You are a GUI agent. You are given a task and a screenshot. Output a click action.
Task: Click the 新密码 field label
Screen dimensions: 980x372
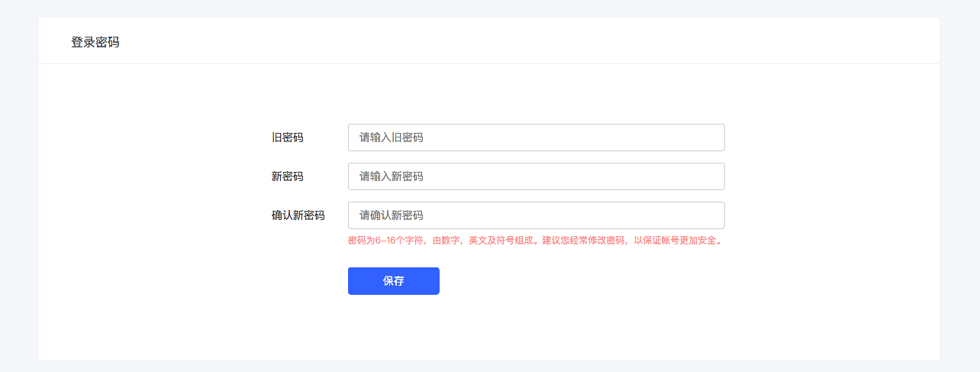288,176
